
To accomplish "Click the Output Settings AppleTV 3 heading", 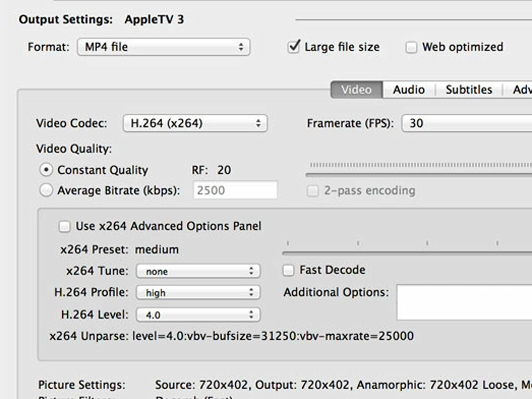I will pos(101,20).
